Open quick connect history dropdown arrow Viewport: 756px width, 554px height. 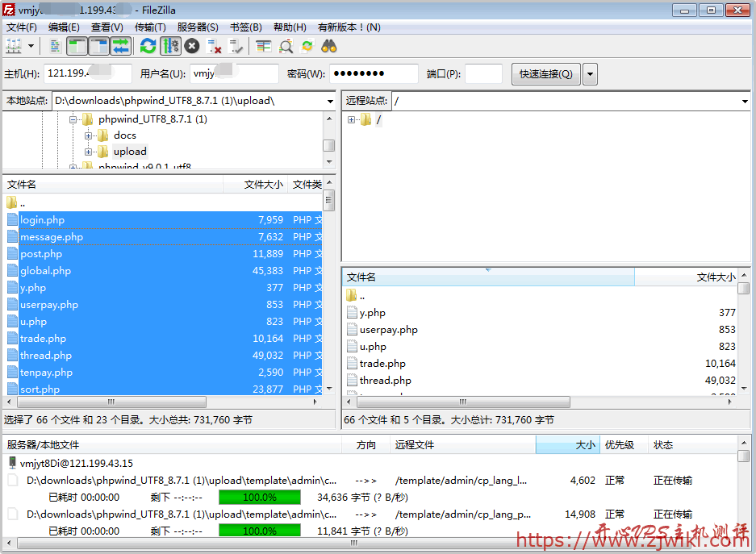590,74
